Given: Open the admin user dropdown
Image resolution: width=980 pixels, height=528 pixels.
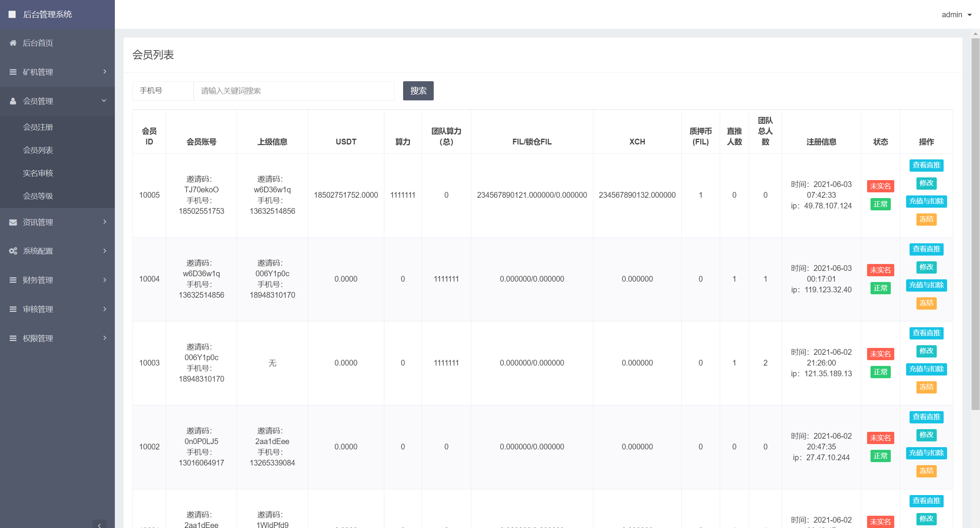Looking at the screenshot, I should click(956, 15).
